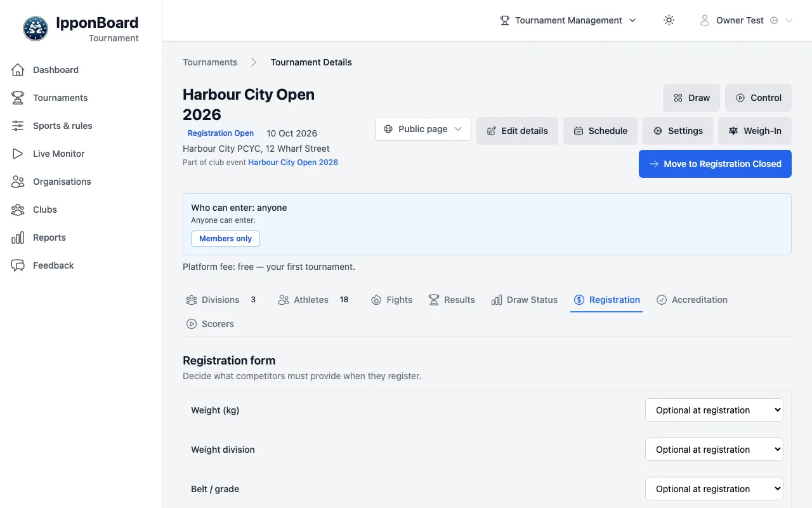Open the Control button
This screenshot has height=508, width=812.
758,98
